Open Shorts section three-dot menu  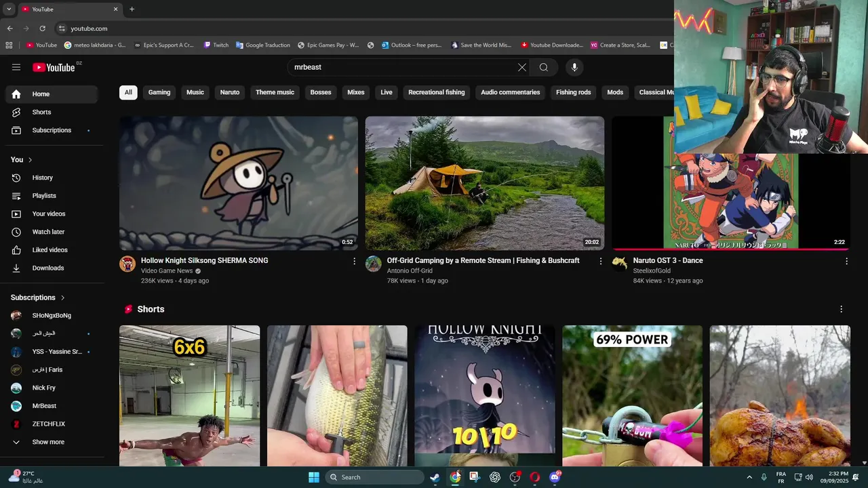(842, 309)
